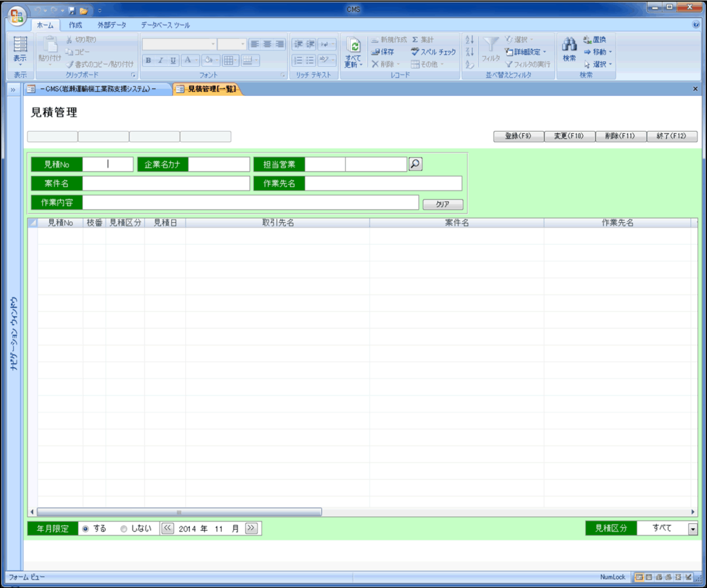Viewport: 707px width, 588px height.
Task: Advance to next month with >> button
Action: pos(251,529)
